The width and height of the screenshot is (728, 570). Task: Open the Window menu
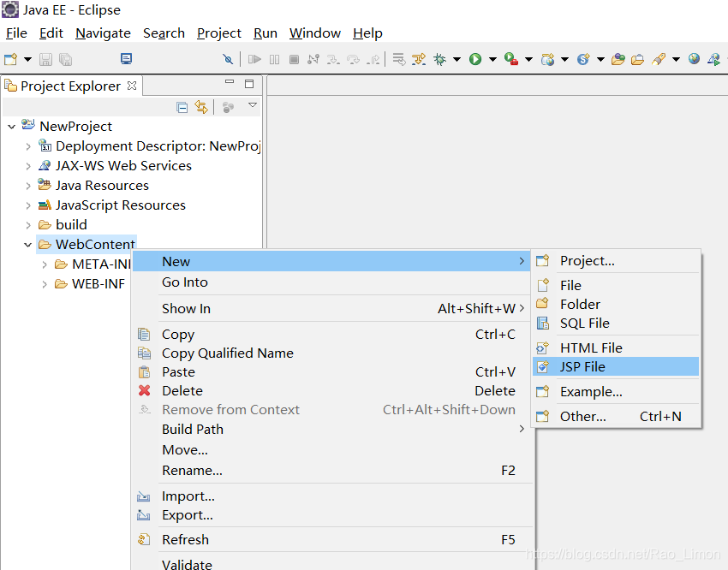(315, 33)
